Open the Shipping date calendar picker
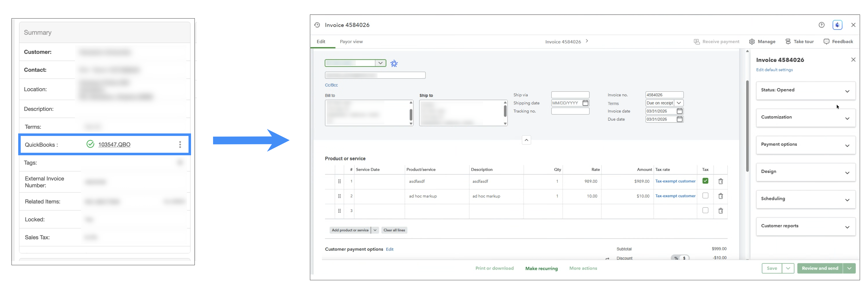The height and width of the screenshot is (297, 868). coord(585,103)
